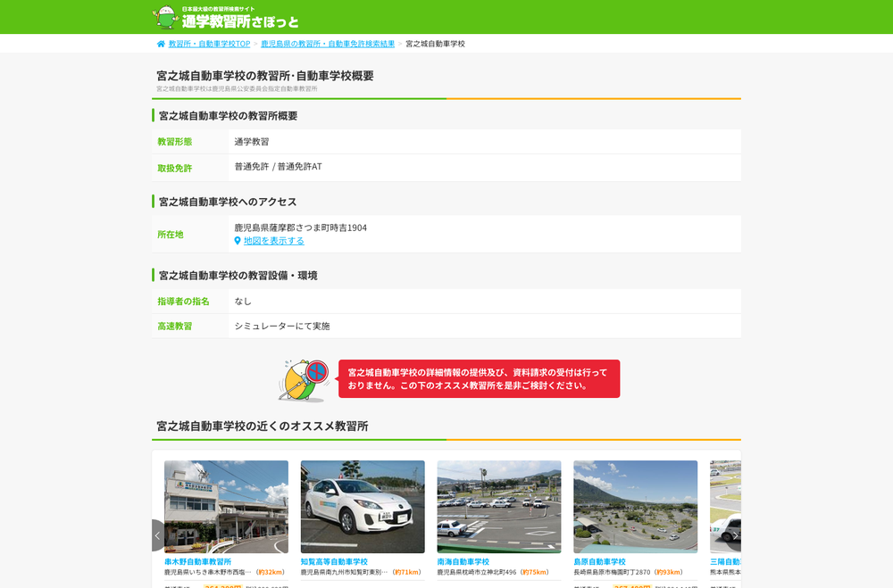
Task: Click 普通免許 / 普通免許AT value
Action: [279, 167]
